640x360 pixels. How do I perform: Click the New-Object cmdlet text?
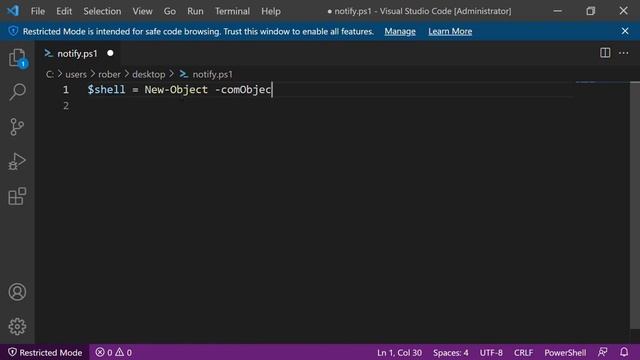(x=176, y=89)
